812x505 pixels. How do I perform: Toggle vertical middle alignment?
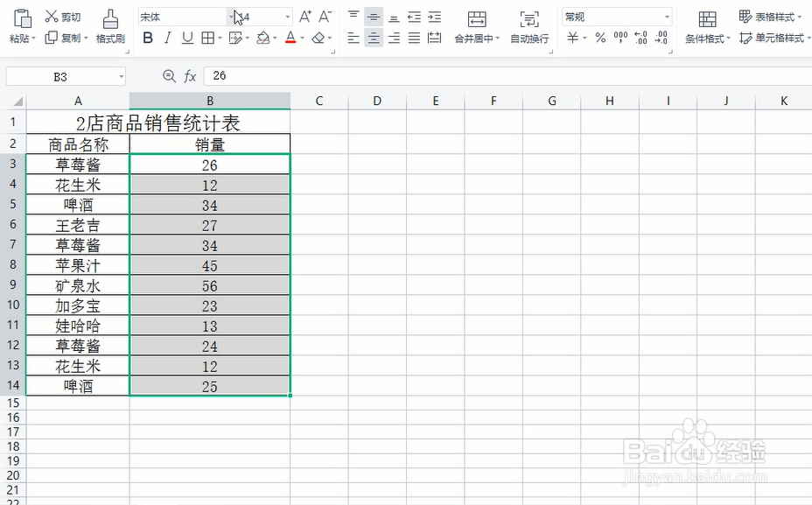374,18
